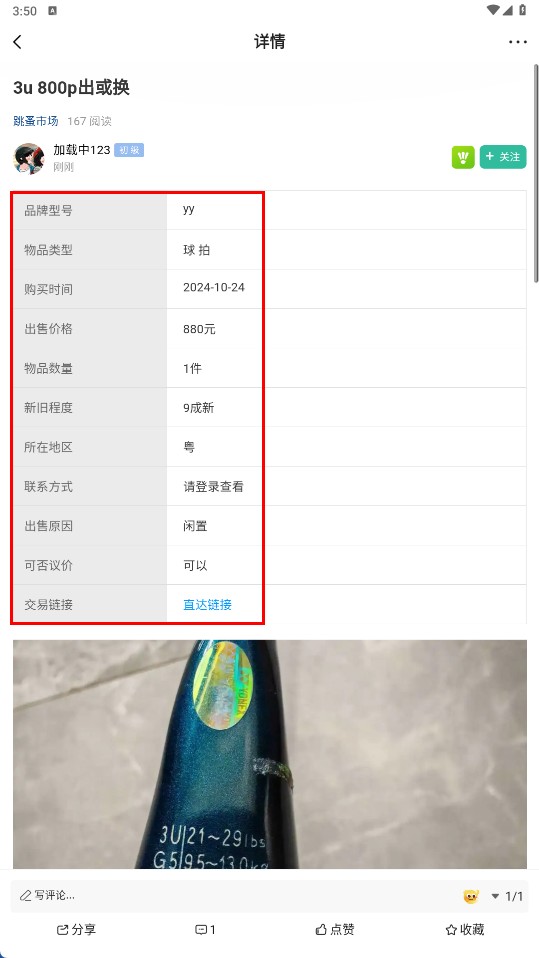Open the emoji face icon
539x958 pixels.
tap(471, 896)
